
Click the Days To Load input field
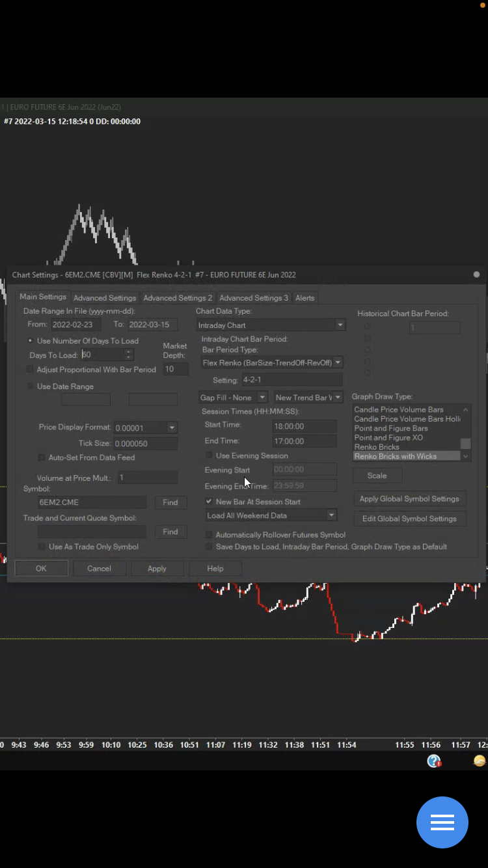pos(102,355)
